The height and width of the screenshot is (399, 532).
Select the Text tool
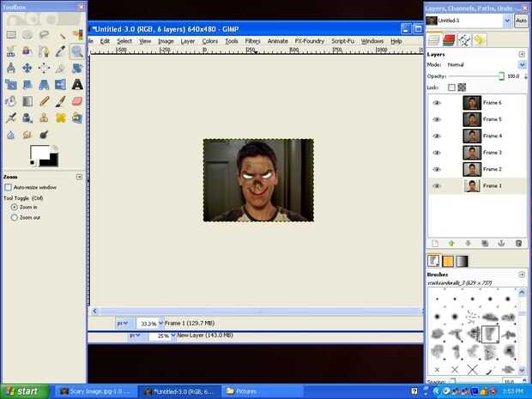point(77,84)
